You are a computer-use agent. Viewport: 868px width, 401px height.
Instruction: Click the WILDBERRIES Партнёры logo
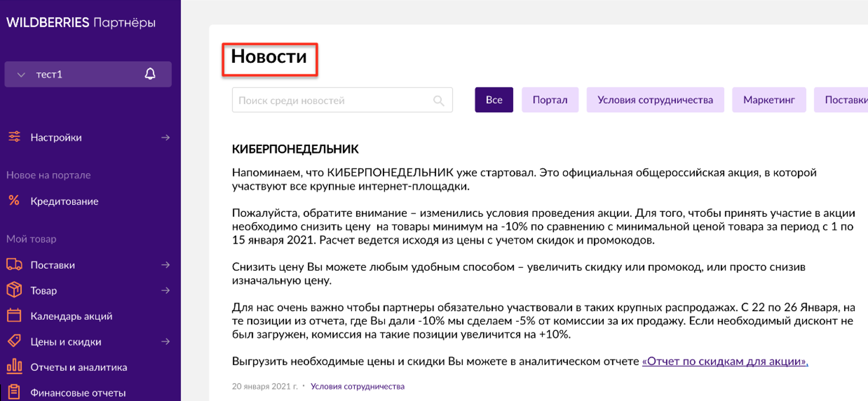[81, 23]
